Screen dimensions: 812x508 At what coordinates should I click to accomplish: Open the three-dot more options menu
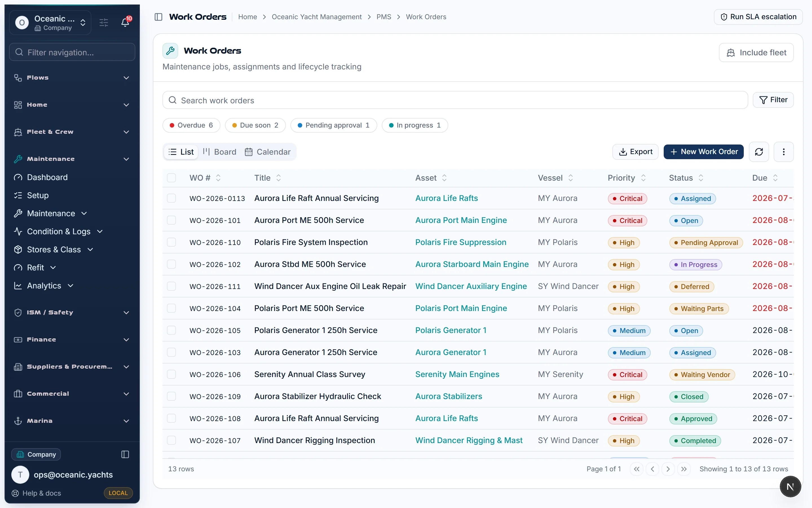click(784, 152)
